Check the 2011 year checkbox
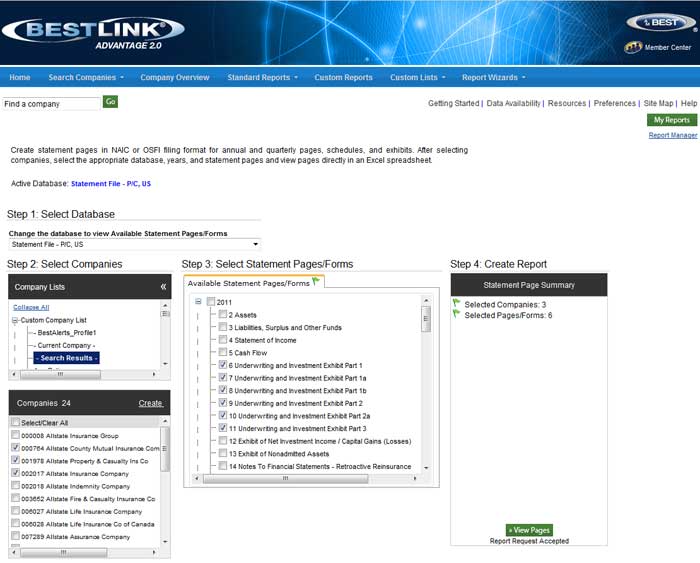 (211, 302)
